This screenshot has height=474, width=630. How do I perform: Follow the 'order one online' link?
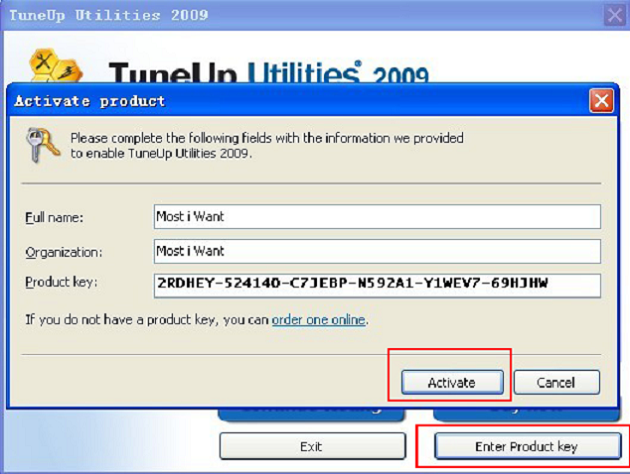pyautogui.click(x=319, y=320)
